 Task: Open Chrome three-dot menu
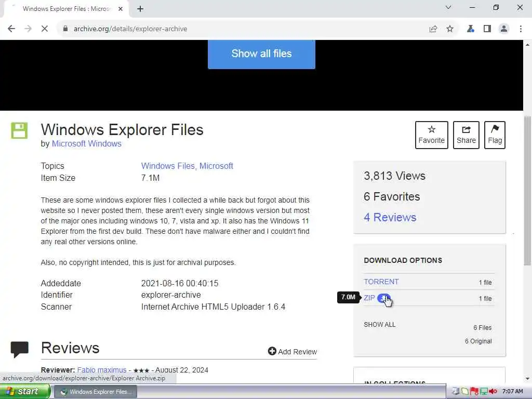pyautogui.click(x=521, y=29)
